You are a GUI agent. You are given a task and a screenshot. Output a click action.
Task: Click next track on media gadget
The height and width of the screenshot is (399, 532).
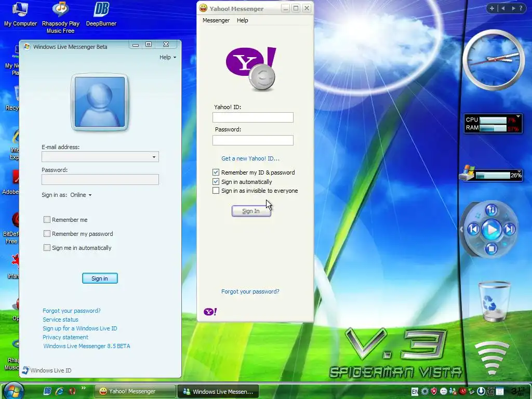pos(509,229)
